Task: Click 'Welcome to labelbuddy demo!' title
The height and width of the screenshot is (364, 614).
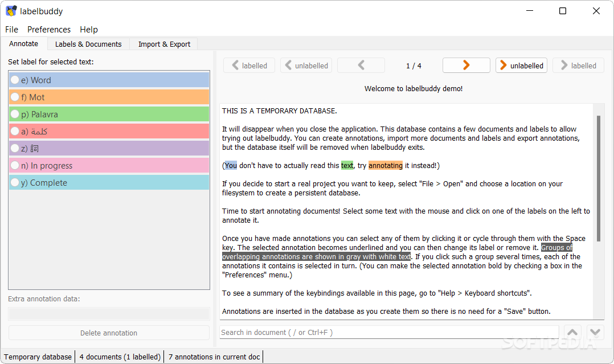Action: [414, 88]
